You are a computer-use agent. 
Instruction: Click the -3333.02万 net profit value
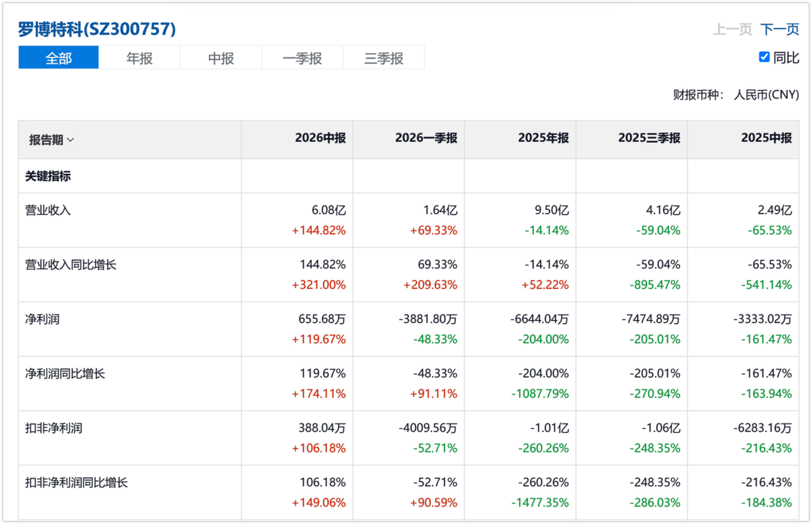click(762, 319)
